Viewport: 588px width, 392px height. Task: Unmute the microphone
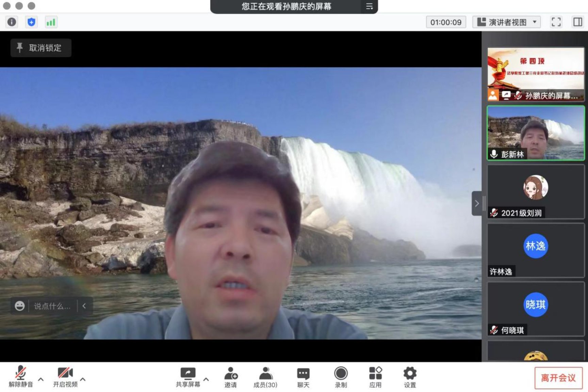point(21,377)
